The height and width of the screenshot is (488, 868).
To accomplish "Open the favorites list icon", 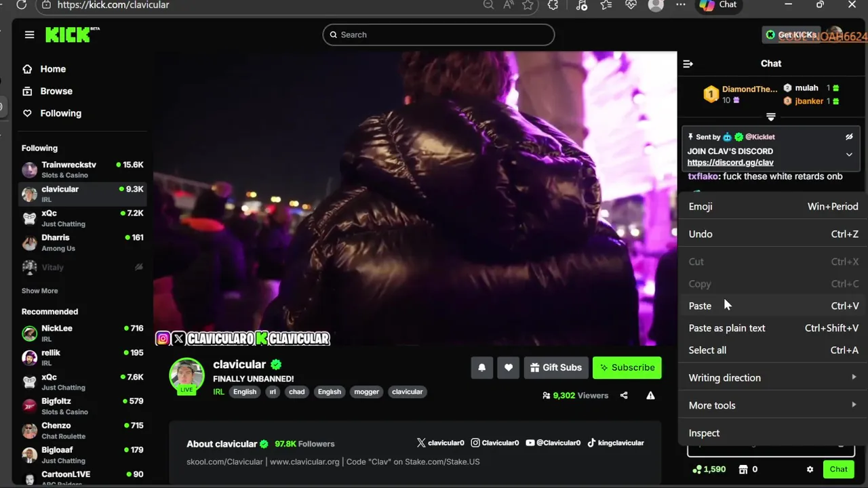I will (x=606, y=5).
